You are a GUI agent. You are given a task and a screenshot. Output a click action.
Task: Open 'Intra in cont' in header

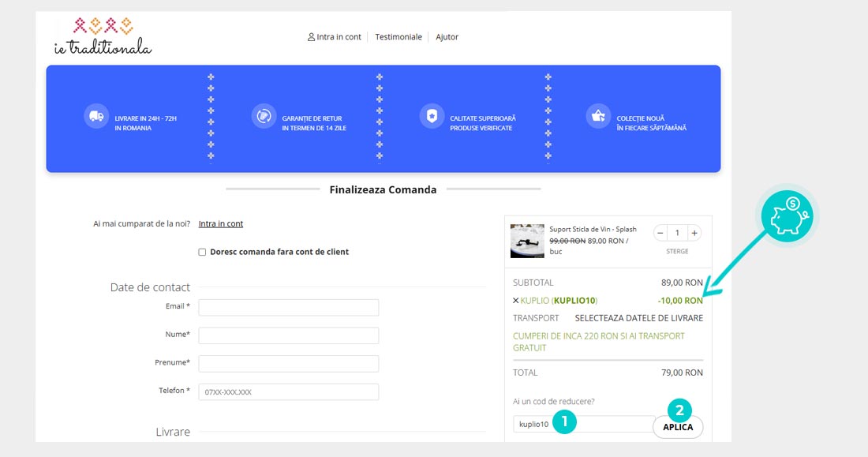coord(335,37)
